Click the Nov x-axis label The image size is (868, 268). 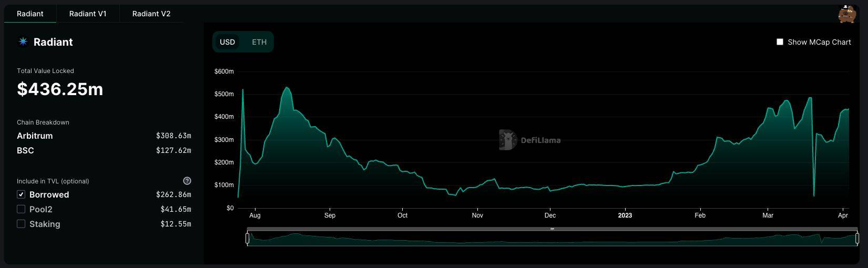click(477, 215)
